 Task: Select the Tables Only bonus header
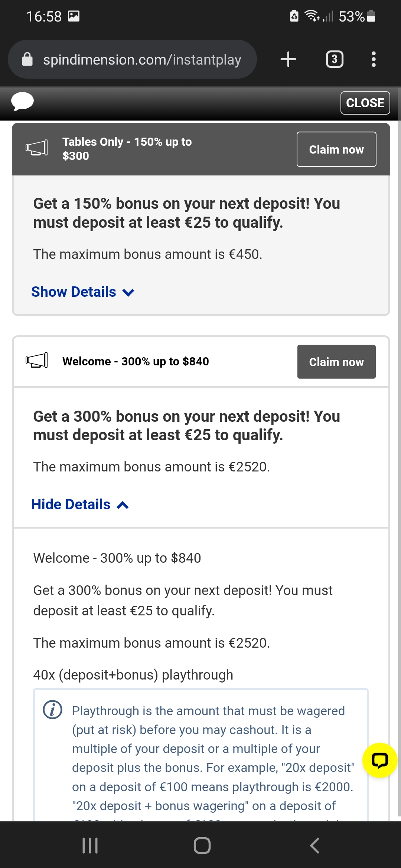(x=127, y=149)
